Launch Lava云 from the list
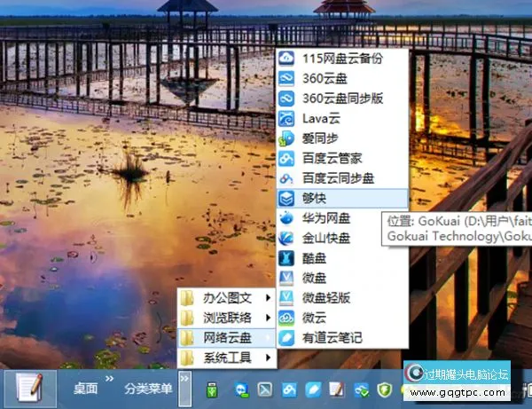The image size is (532, 409). coord(342,119)
